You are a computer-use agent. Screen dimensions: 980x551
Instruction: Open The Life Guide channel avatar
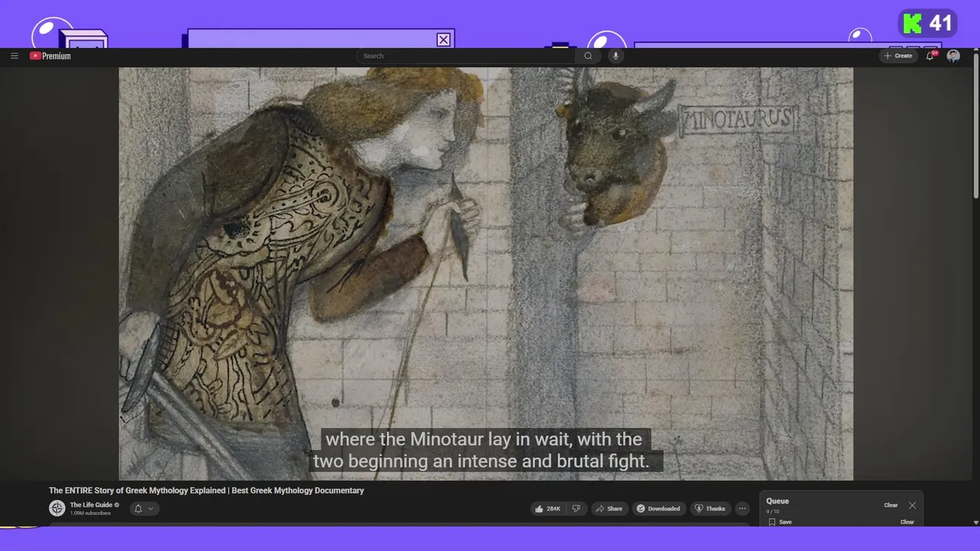click(57, 508)
